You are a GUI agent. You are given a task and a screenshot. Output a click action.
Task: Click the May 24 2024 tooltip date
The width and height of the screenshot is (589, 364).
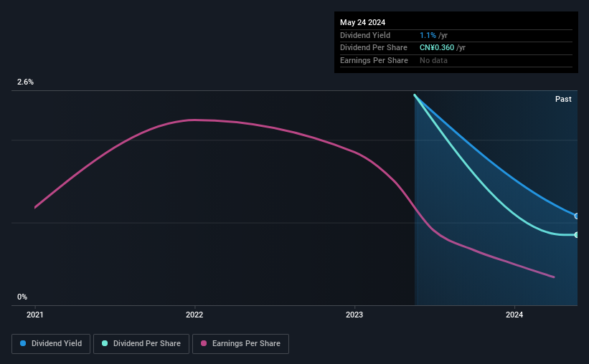click(x=362, y=22)
